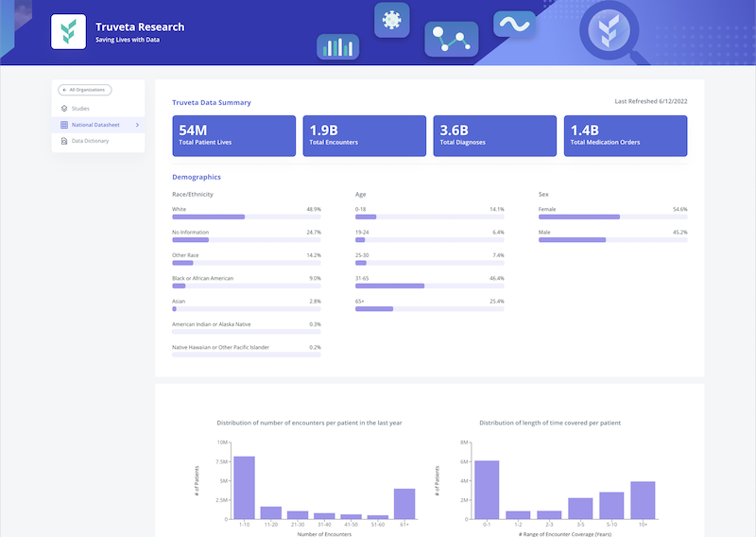Click the American Indian or Alaska Native label
The width and height of the screenshot is (756, 537).
[x=211, y=324]
